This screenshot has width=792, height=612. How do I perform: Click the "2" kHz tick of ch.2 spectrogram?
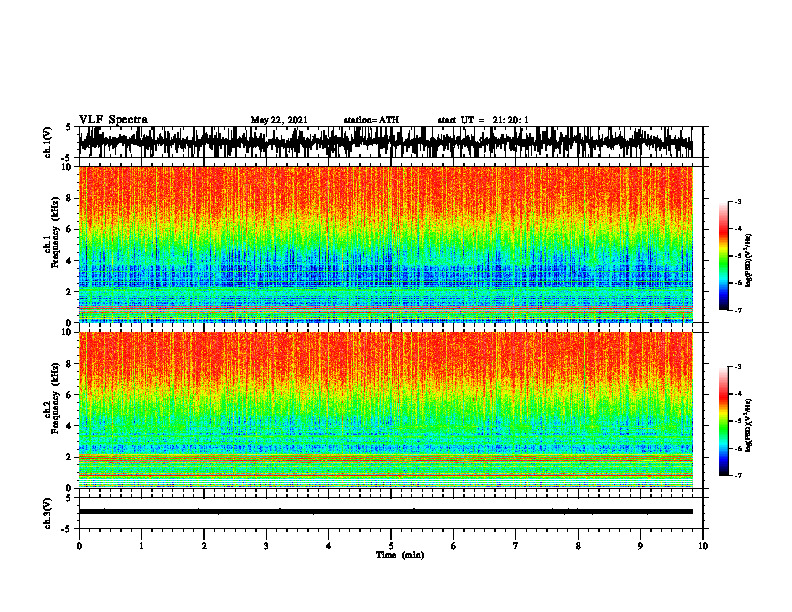(x=69, y=457)
